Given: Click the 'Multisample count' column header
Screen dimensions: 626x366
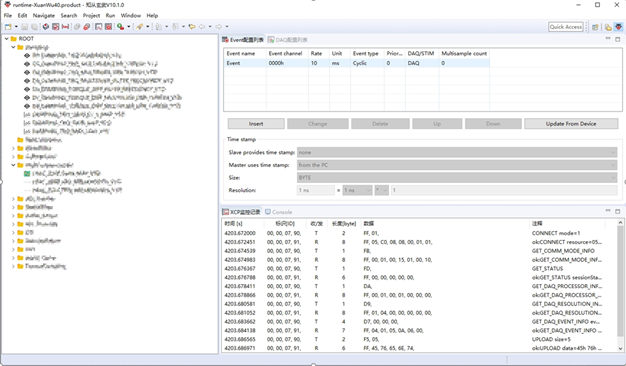Looking at the screenshot, I should tap(464, 53).
